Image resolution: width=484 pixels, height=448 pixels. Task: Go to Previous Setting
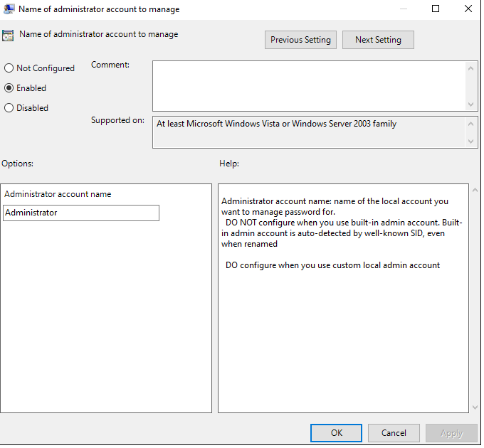click(x=300, y=40)
